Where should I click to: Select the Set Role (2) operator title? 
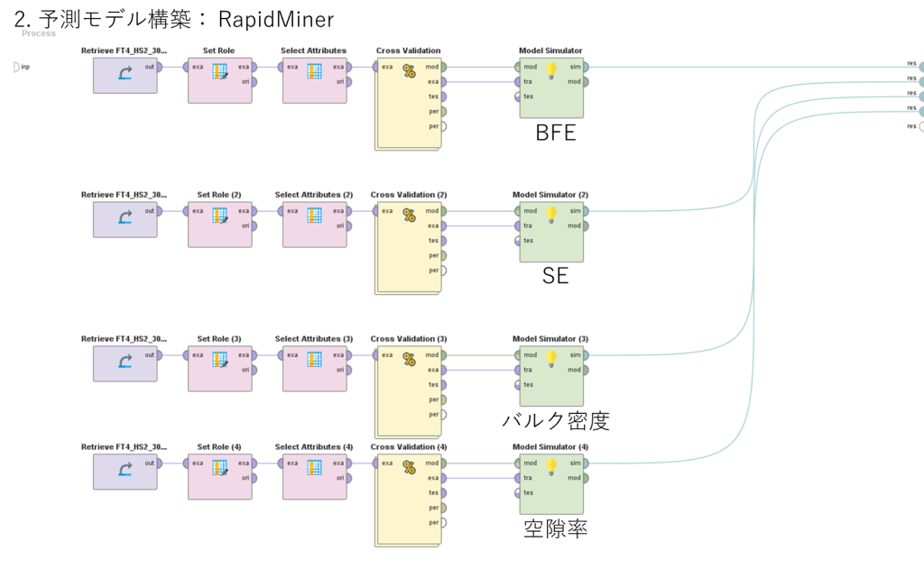pos(219,195)
